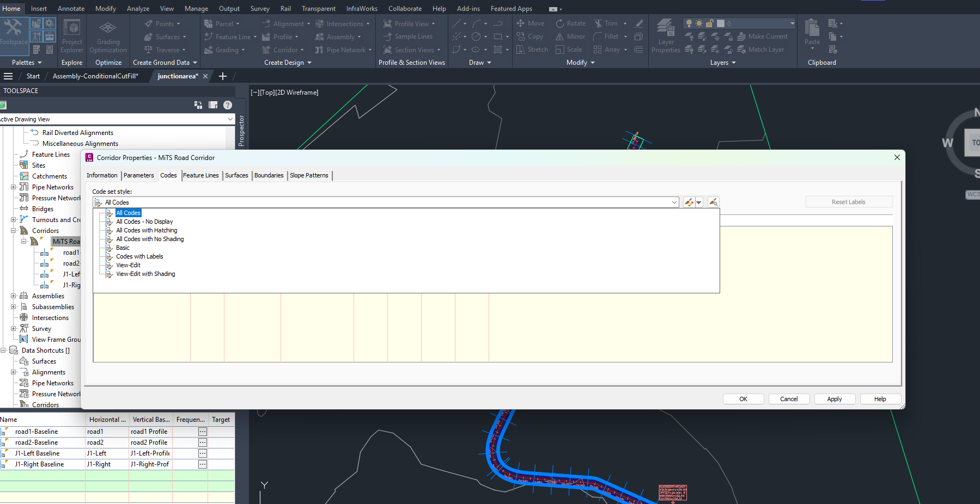Click the Scale tool
Image resolution: width=980 pixels, height=504 pixels.
(x=569, y=50)
